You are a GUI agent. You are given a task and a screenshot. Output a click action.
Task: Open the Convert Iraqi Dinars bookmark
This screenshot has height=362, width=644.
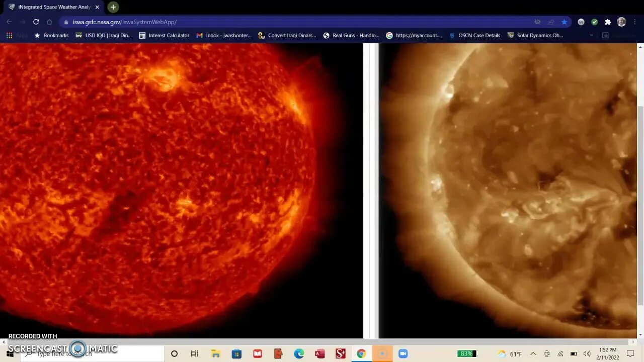tap(287, 36)
